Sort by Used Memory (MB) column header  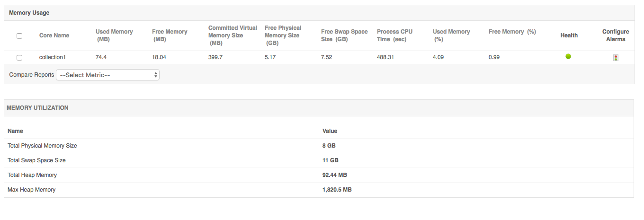[114, 35]
